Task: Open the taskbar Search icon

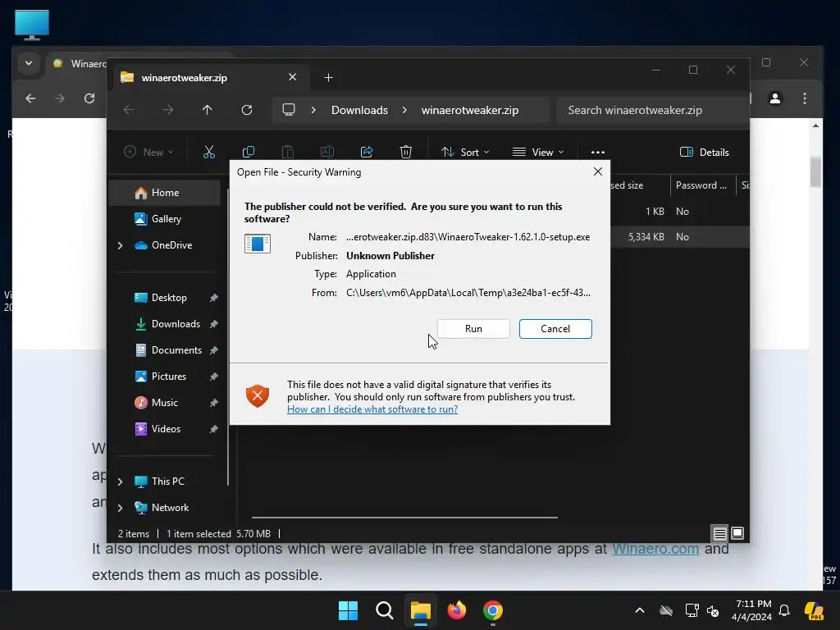Action: tap(384, 610)
